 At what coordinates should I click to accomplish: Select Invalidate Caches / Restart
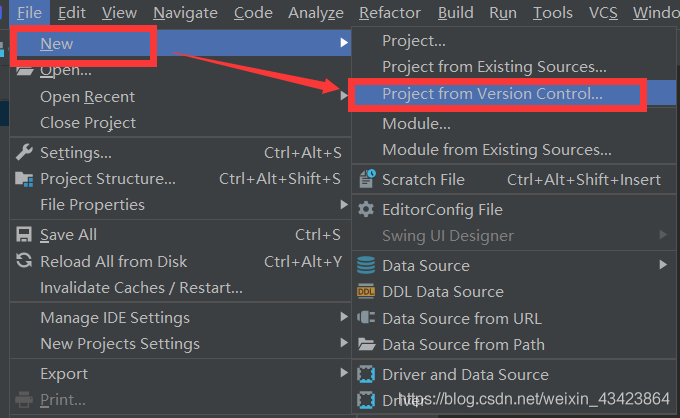pos(141,288)
